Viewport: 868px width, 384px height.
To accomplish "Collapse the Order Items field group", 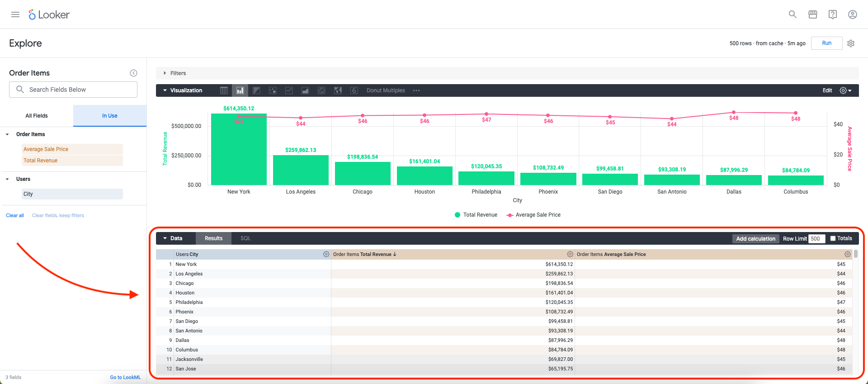I will 7,134.
